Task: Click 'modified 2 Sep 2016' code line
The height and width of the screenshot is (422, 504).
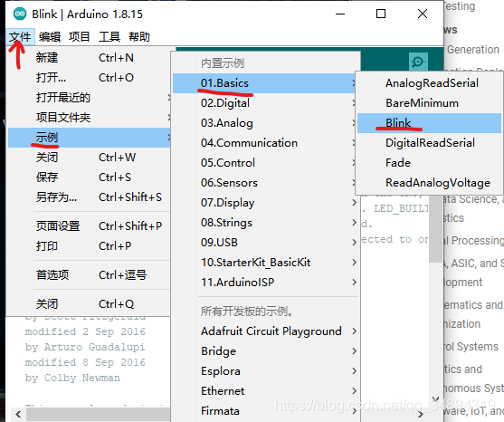Action: pyautogui.click(x=85, y=331)
